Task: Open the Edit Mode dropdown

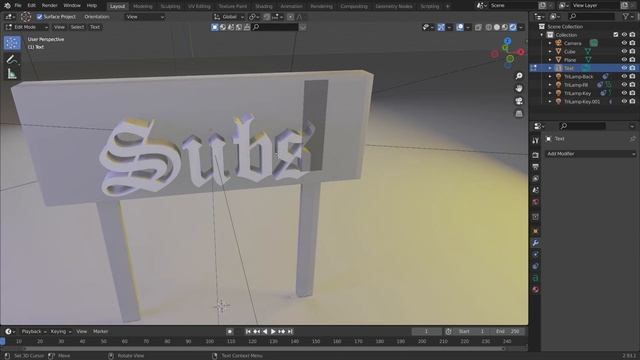Action: [x=27, y=27]
